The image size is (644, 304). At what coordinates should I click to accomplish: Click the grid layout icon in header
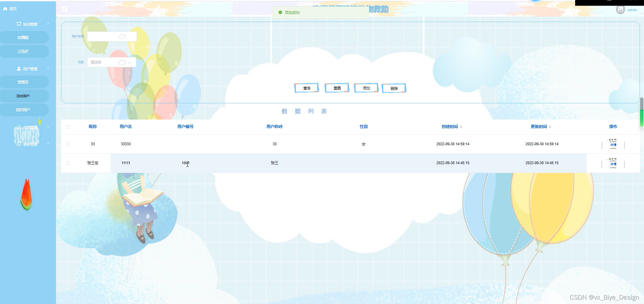(64, 9)
